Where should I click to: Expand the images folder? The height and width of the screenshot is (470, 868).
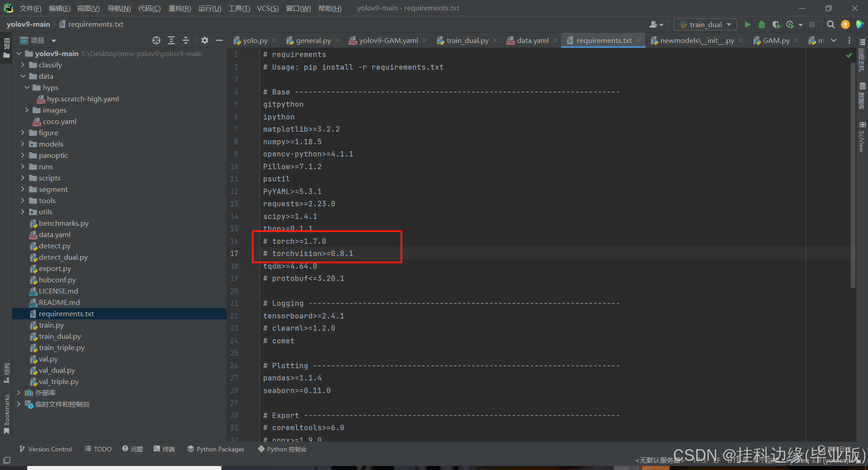[27, 110]
